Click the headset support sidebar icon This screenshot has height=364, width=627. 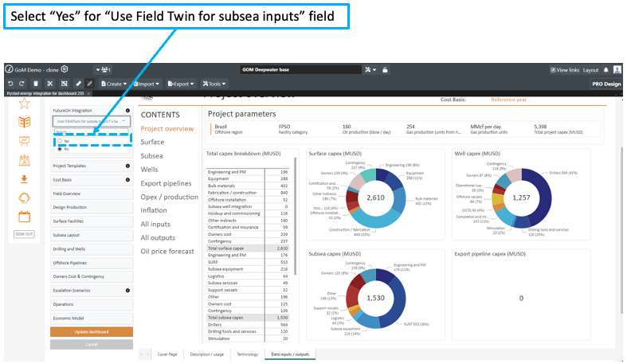click(x=25, y=198)
